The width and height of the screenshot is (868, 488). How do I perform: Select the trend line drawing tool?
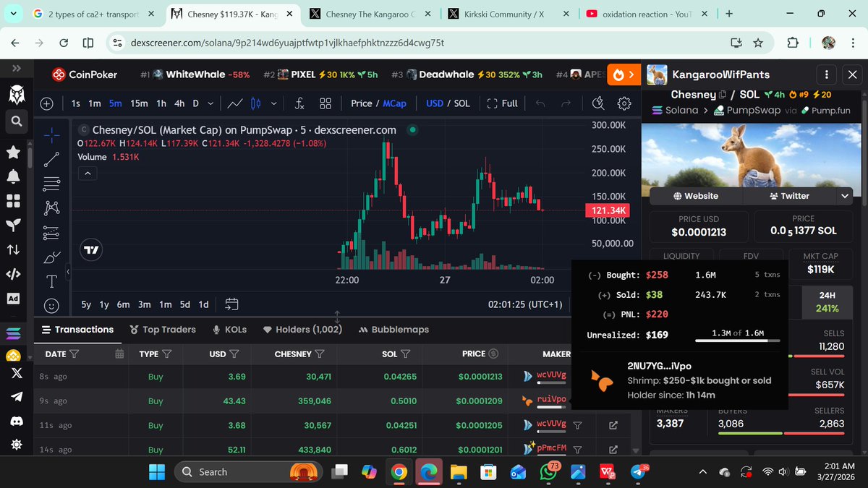[51, 159]
